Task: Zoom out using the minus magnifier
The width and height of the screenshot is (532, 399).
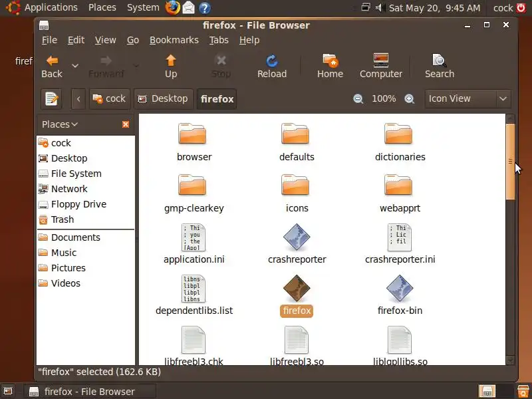Action: click(x=358, y=98)
